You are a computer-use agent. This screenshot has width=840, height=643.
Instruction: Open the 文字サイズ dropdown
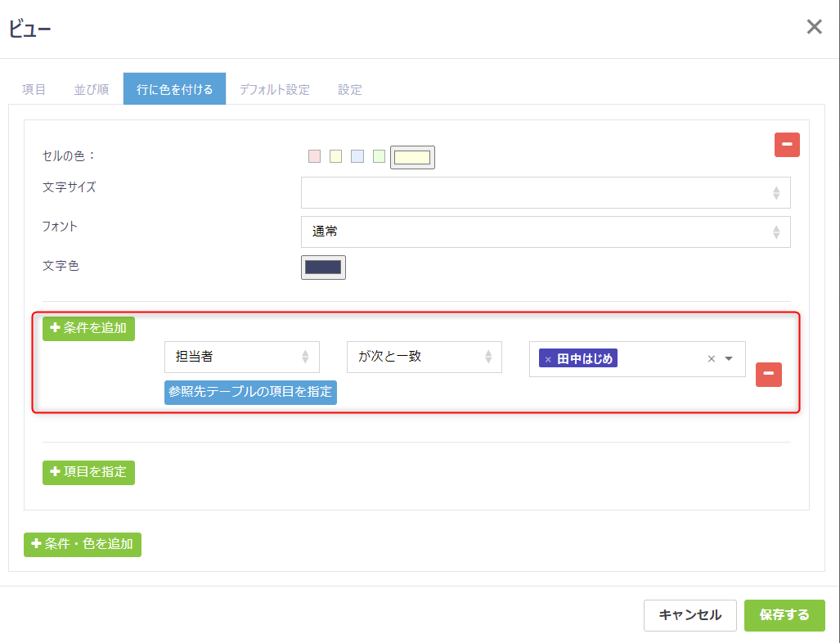coord(546,192)
